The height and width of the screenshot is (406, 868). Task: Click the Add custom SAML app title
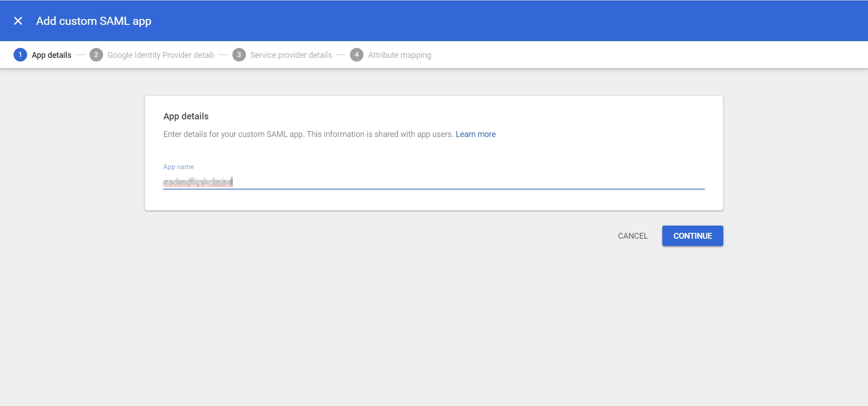[94, 21]
